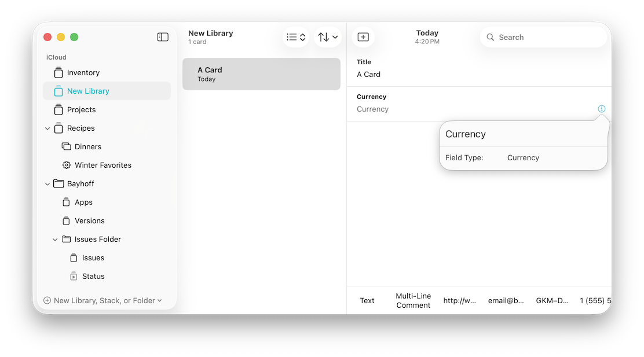
Task: Add a Multi-Line Comment field
Action: (x=412, y=300)
